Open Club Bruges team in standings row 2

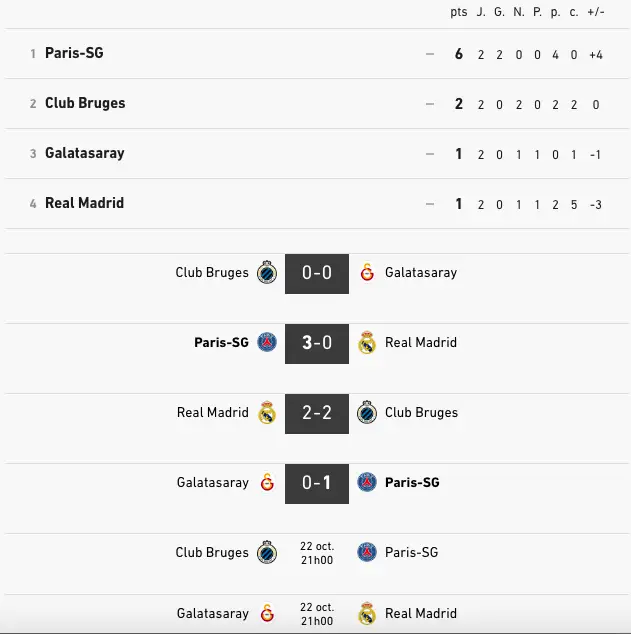(x=85, y=103)
